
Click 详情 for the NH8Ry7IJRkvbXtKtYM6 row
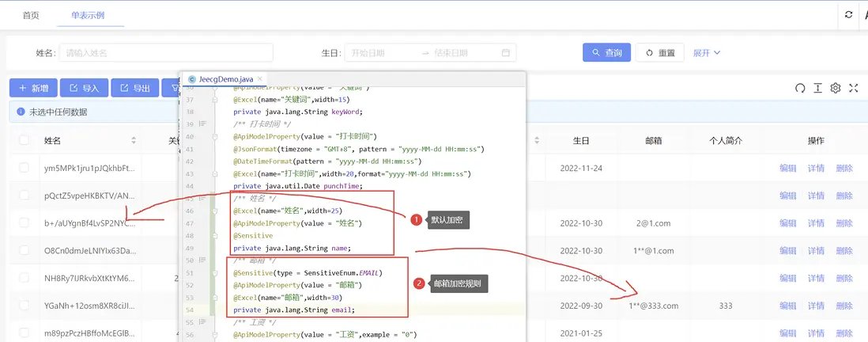[816, 278]
